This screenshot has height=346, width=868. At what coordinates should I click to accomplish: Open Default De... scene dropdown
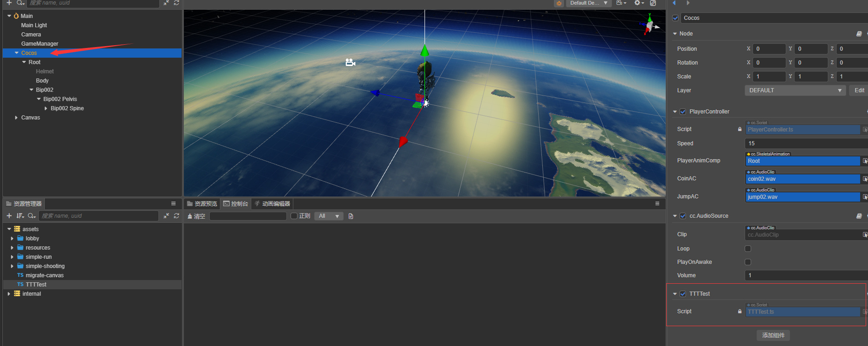(x=589, y=3)
